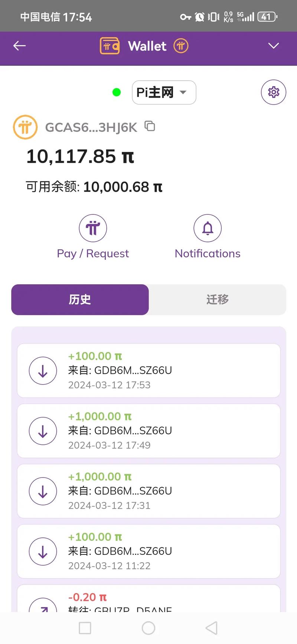The width and height of the screenshot is (297, 644).
Task: Tap the Pi coin logo beside Wallet title
Action: (x=181, y=46)
